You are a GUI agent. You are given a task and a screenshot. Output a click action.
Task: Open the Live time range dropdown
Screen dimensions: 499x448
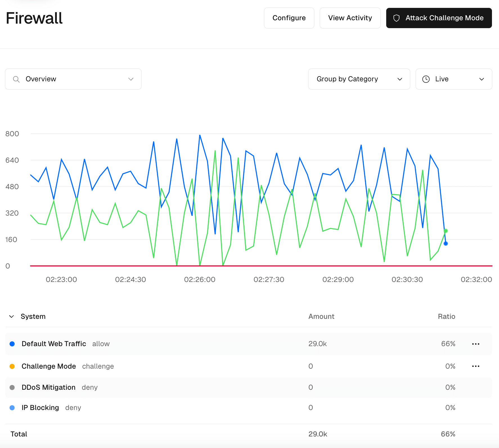[453, 79]
